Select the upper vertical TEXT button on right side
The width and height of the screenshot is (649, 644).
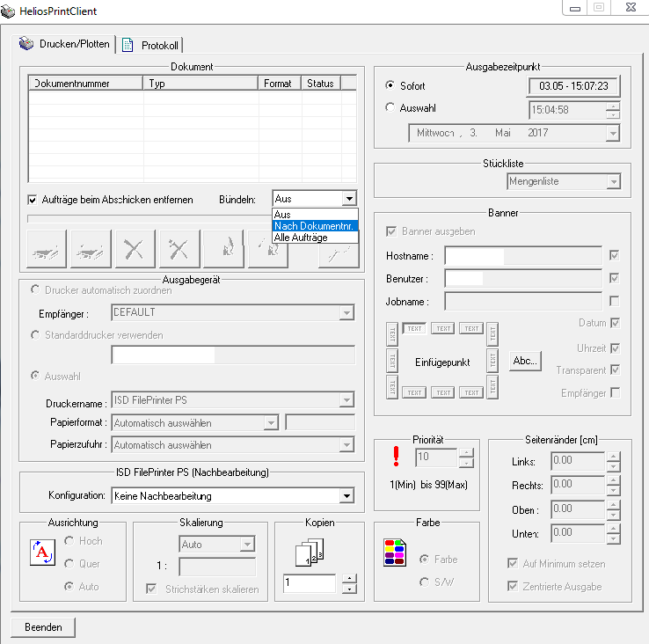[x=492, y=333]
